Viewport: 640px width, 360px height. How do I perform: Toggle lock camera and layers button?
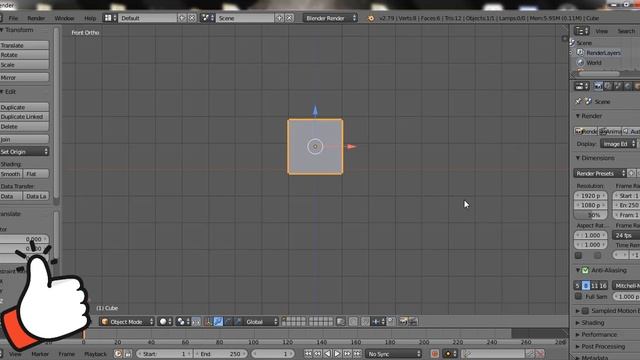pos(340,322)
